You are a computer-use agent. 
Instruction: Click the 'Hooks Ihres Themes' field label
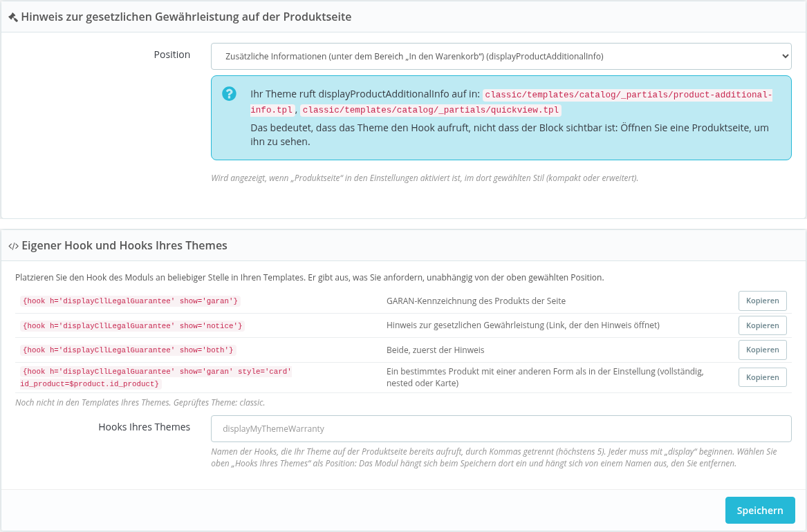pos(144,427)
